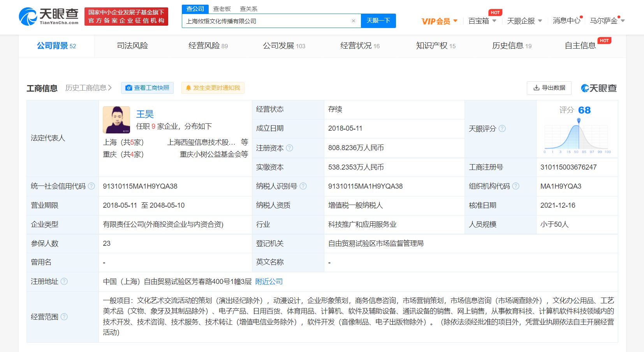Switch to 知识产权 tab
The image size is (644, 352).
click(x=436, y=46)
